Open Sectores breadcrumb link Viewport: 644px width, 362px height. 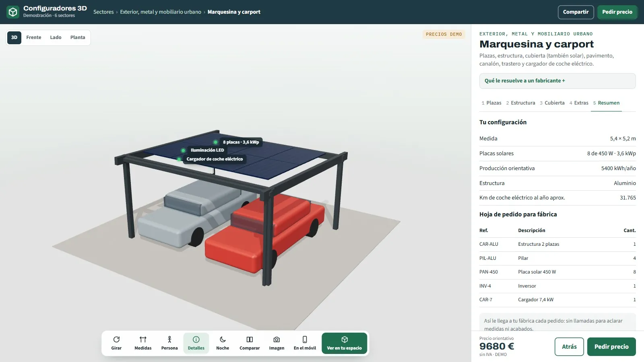(103, 12)
